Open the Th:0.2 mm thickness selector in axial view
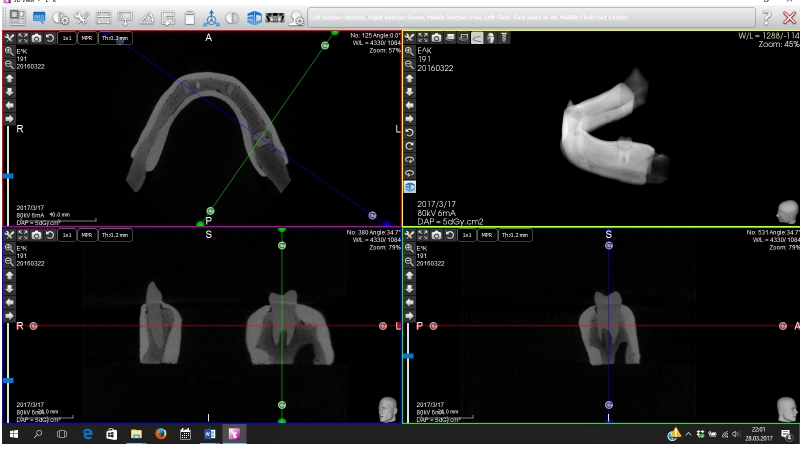 coord(115,38)
